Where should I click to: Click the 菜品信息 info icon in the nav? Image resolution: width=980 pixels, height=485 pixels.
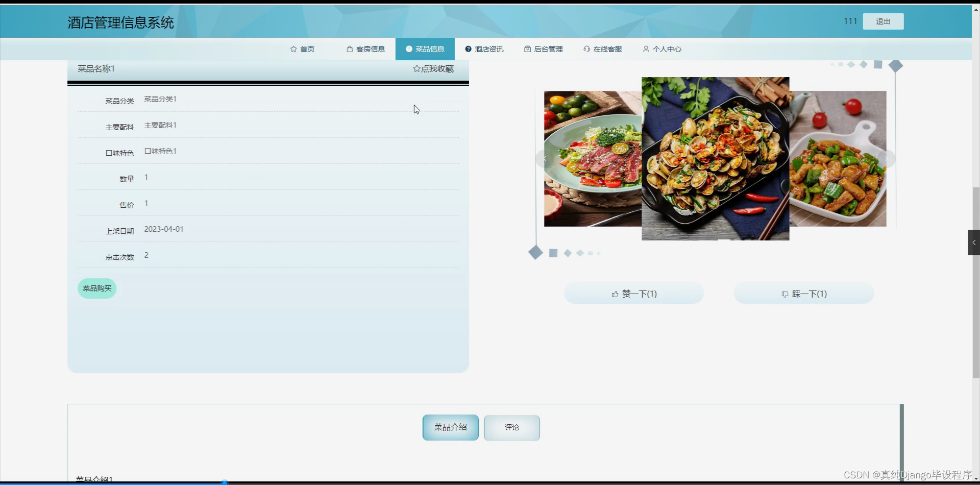coord(409,49)
